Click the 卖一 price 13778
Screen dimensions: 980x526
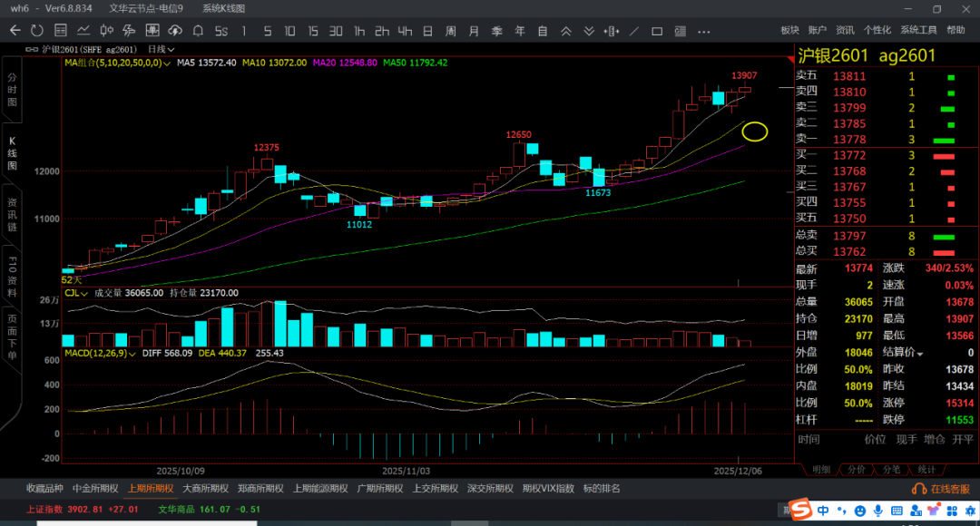click(x=849, y=140)
